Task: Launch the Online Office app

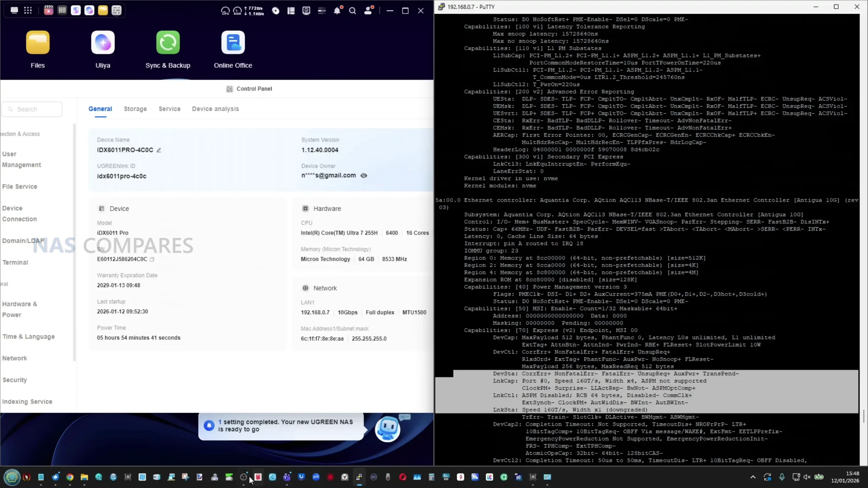Action: pyautogui.click(x=233, y=43)
